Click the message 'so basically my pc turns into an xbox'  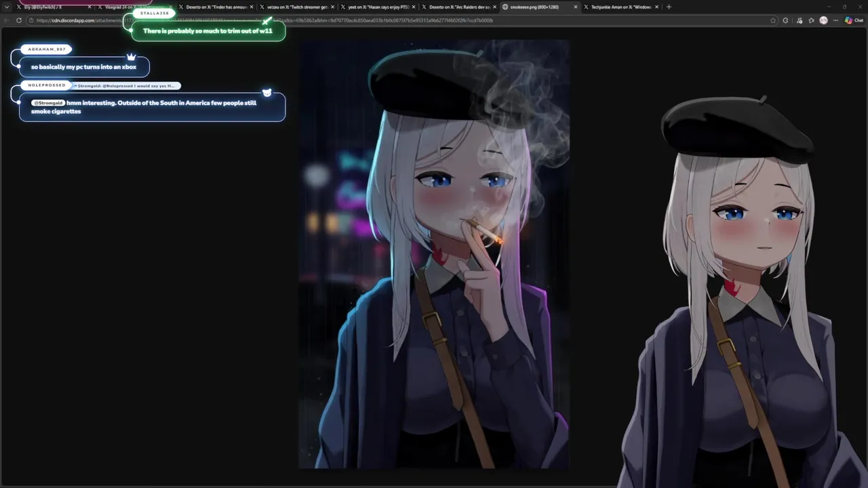(x=83, y=67)
